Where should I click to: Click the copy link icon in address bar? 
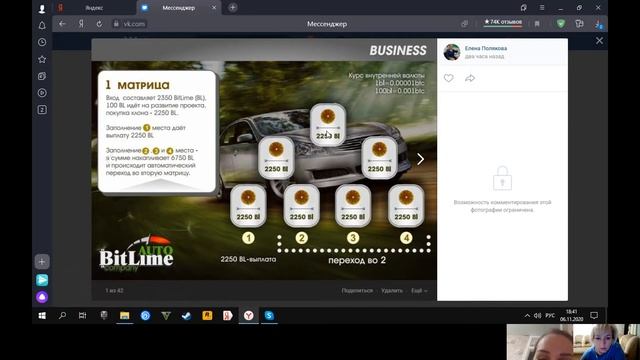click(x=464, y=24)
